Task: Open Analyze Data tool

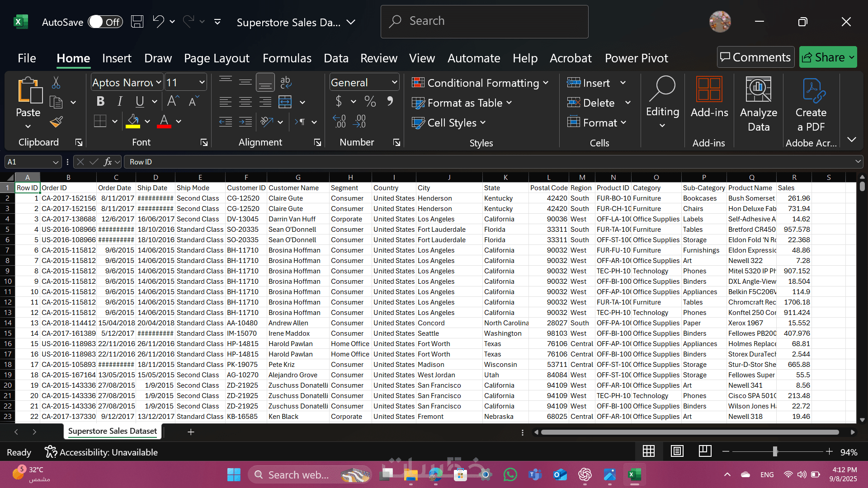Action: 758,105
